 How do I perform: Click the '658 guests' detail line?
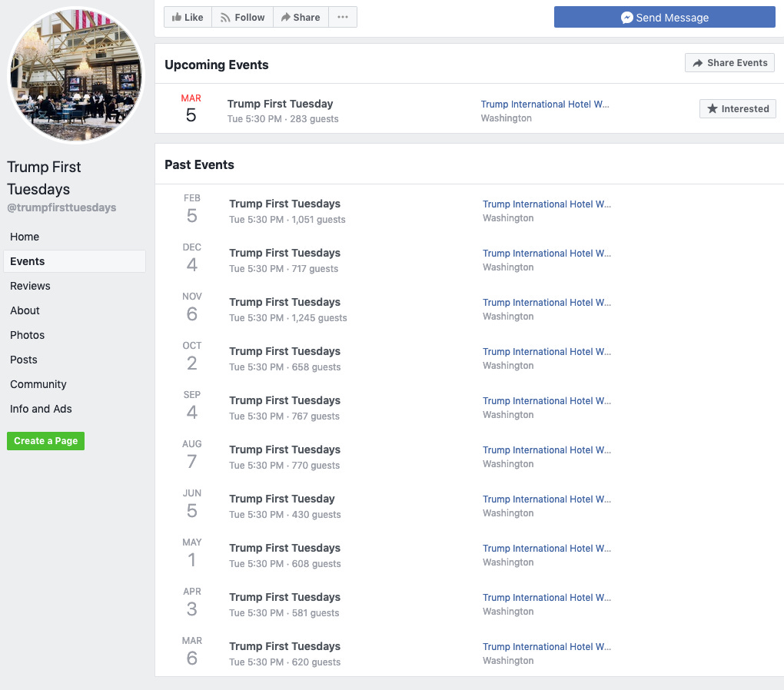coord(285,367)
